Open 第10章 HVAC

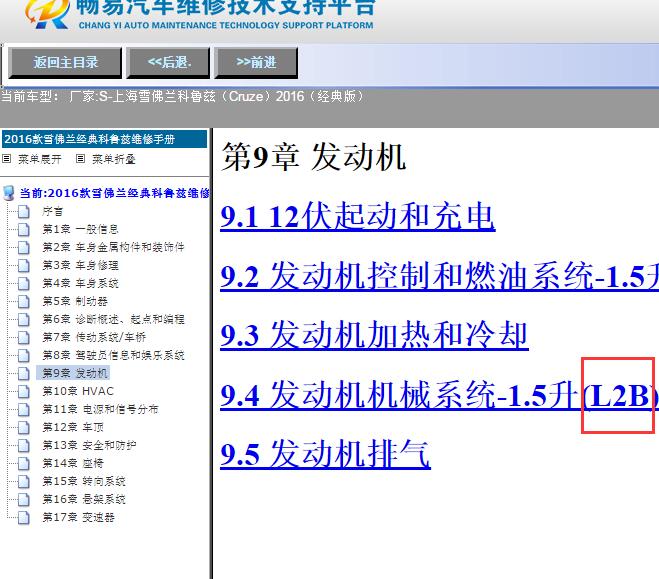pyautogui.click(x=78, y=391)
